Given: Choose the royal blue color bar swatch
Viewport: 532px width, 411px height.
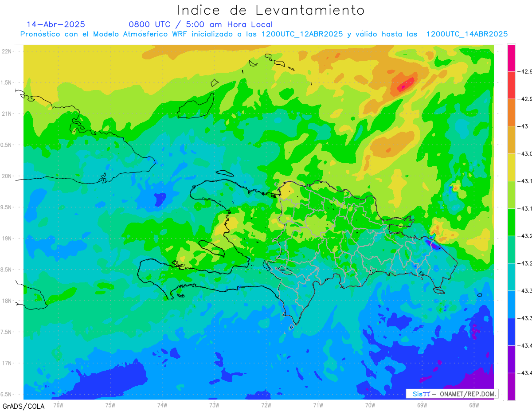Looking at the screenshot, I should [x=511, y=332].
